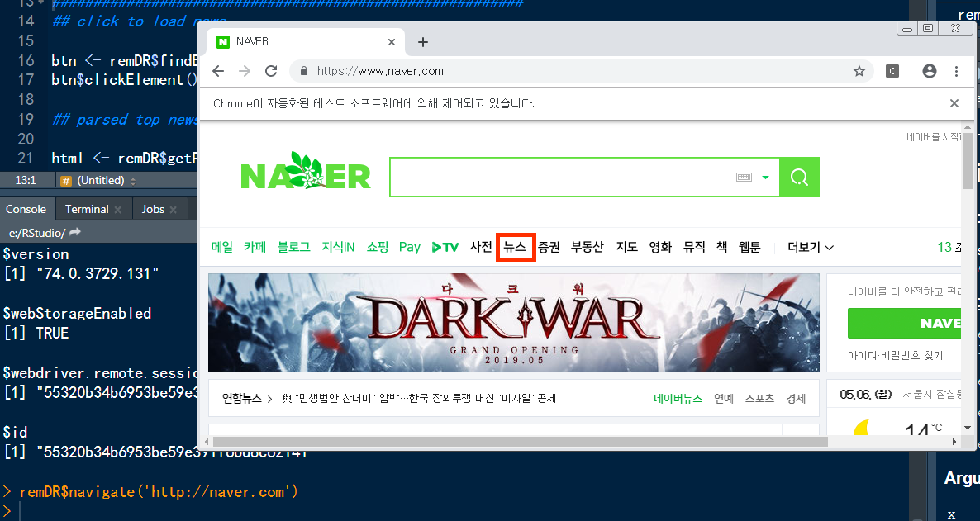
Task: Expand search suggestions dropdown arrow
Action: click(765, 178)
